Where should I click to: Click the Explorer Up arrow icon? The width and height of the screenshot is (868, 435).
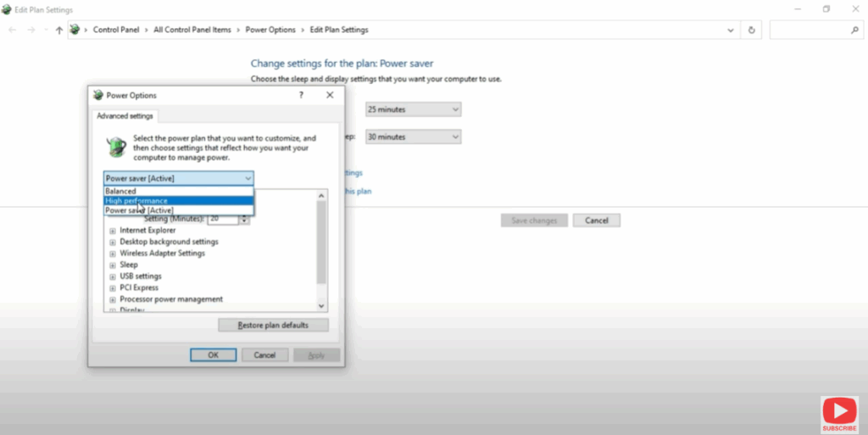point(58,30)
